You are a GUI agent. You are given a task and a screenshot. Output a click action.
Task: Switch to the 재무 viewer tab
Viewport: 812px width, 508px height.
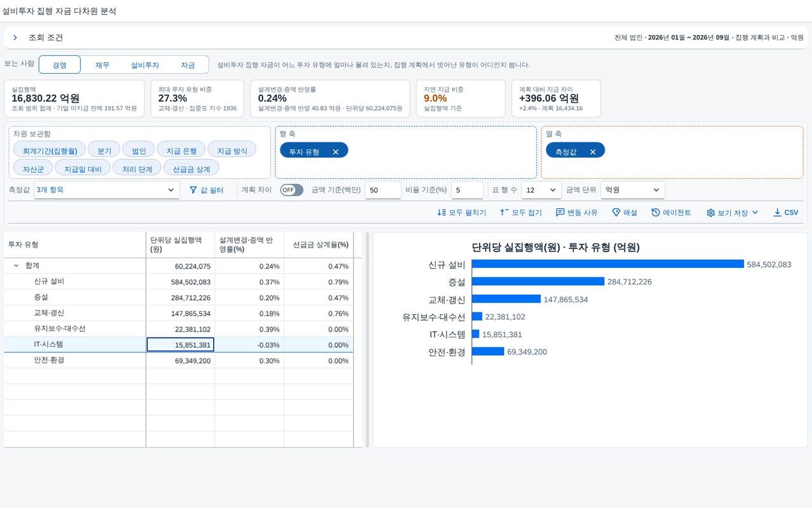tap(102, 65)
